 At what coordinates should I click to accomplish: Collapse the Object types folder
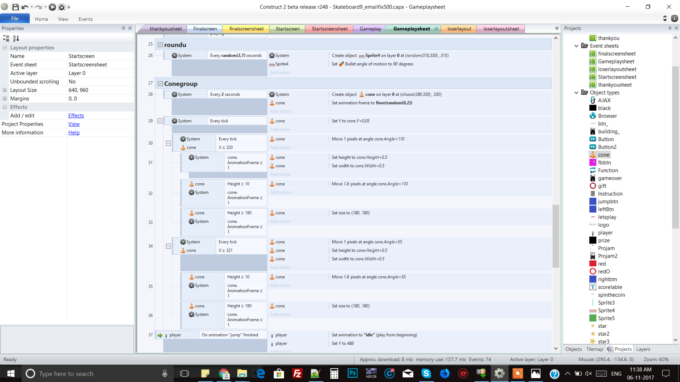click(576, 93)
